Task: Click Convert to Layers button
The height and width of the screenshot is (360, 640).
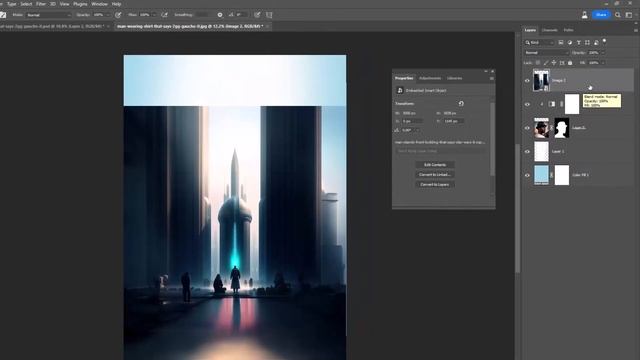Action: 435,184
